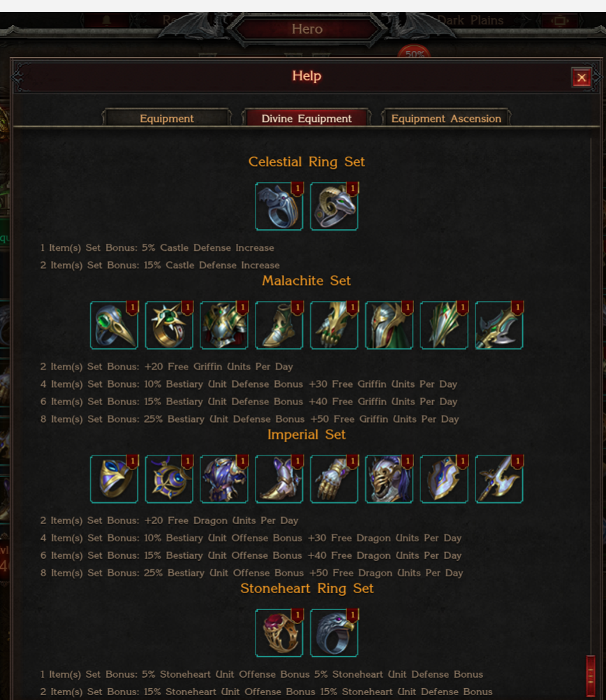Switch to the Equipment tab
Viewport: 606px width, 700px height.
pyautogui.click(x=167, y=118)
